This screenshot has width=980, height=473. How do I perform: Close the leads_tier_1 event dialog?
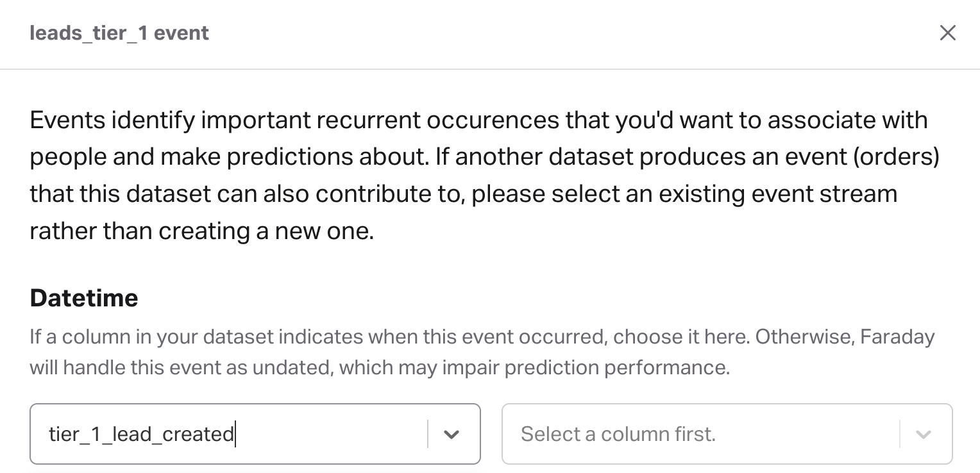click(947, 33)
